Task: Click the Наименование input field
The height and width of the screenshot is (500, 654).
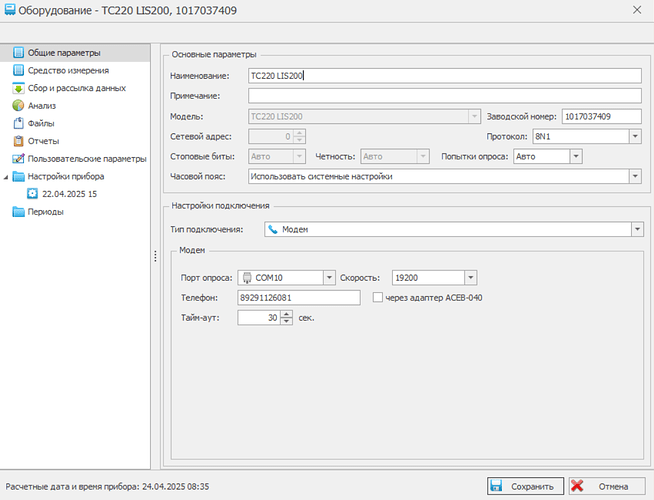Action: pyautogui.click(x=445, y=75)
